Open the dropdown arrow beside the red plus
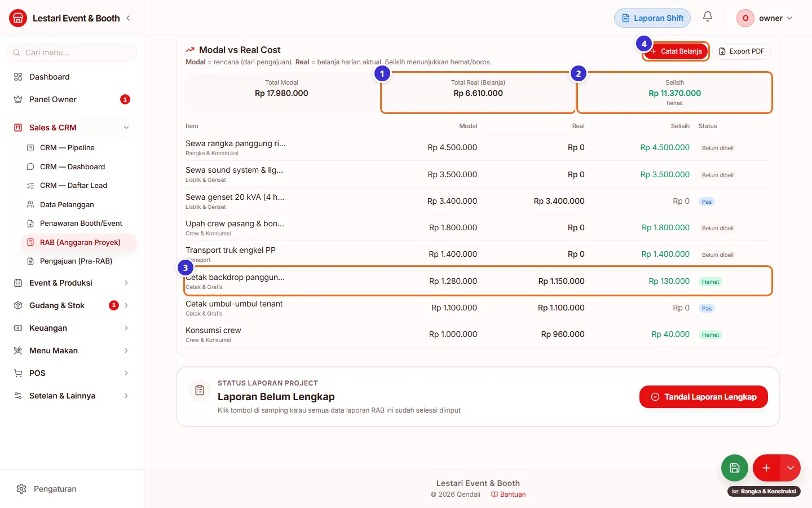Screen dimensions: 812x508 point(791,468)
